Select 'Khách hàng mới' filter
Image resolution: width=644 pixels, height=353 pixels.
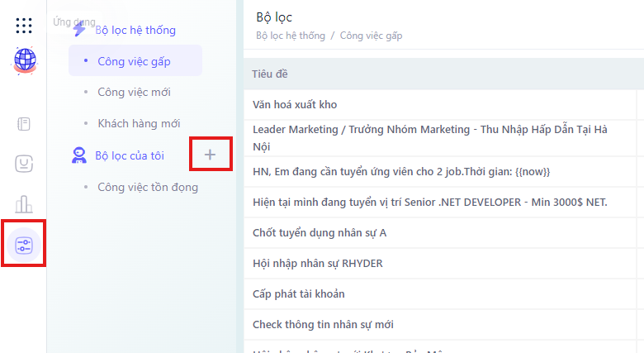tap(139, 123)
